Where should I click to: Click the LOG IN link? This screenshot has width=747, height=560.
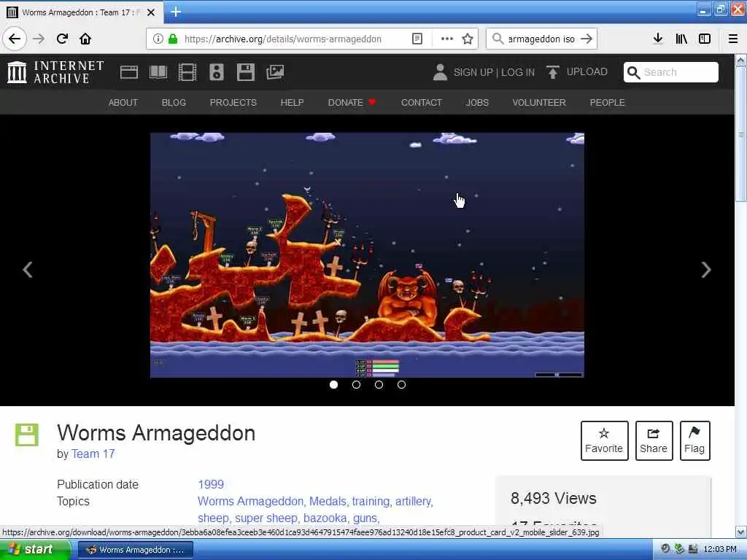[x=518, y=72]
